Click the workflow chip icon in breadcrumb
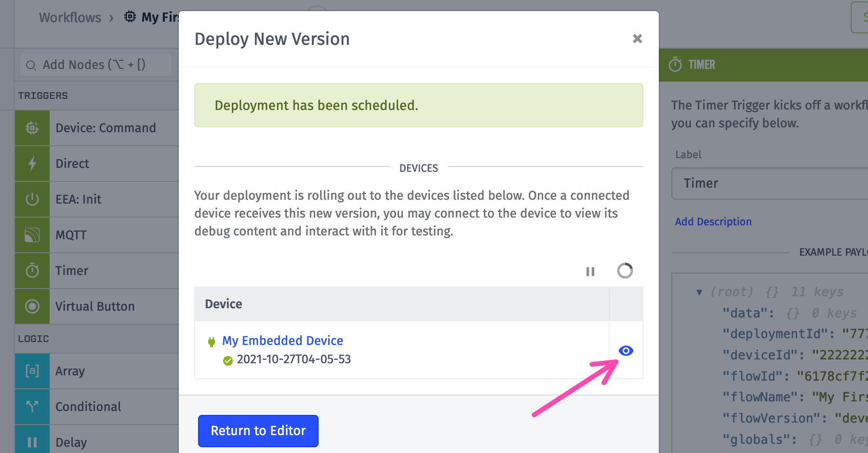The width and height of the screenshot is (868, 453). coord(130,17)
